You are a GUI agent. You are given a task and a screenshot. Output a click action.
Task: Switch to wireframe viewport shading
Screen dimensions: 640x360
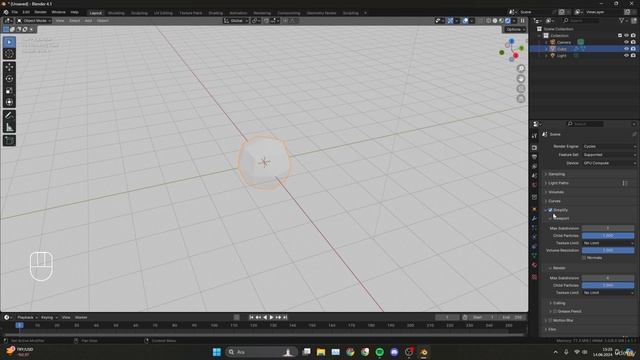(489, 20)
